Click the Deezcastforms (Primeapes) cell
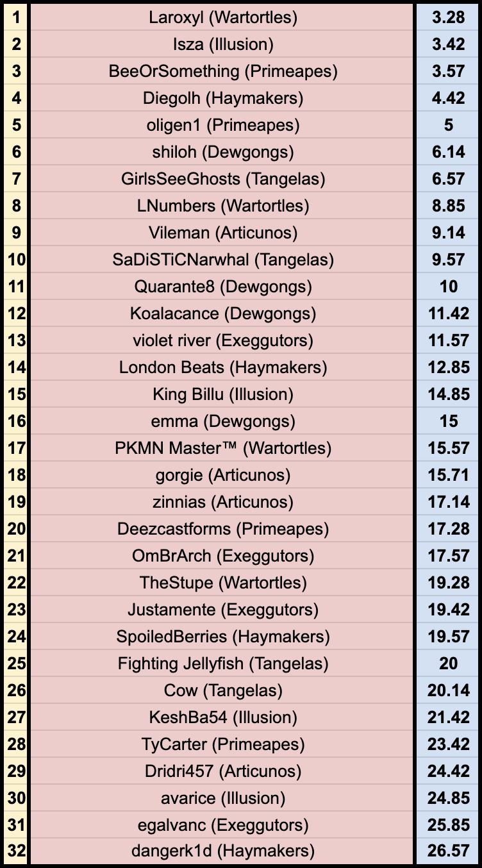Viewport: 482px width, 868px height. click(222, 529)
